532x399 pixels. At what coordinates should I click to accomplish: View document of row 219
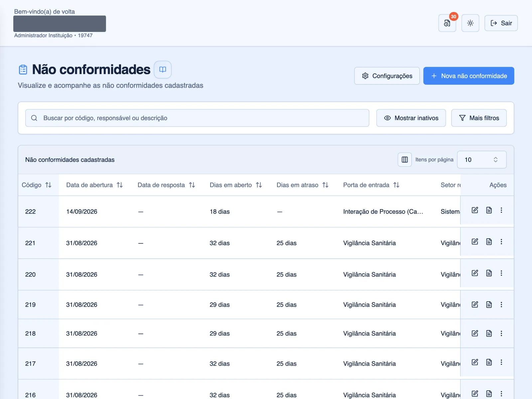pos(489,305)
